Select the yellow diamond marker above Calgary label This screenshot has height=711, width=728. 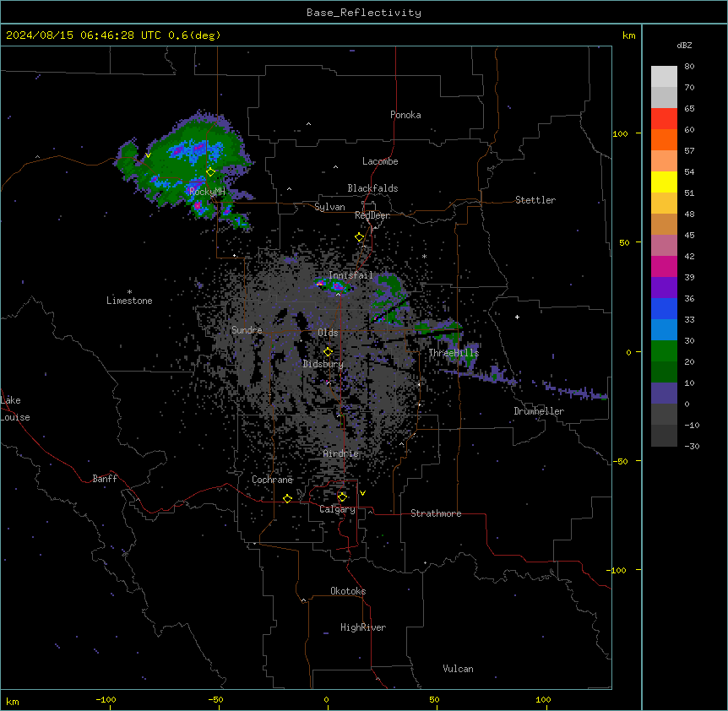click(x=342, y=497)
